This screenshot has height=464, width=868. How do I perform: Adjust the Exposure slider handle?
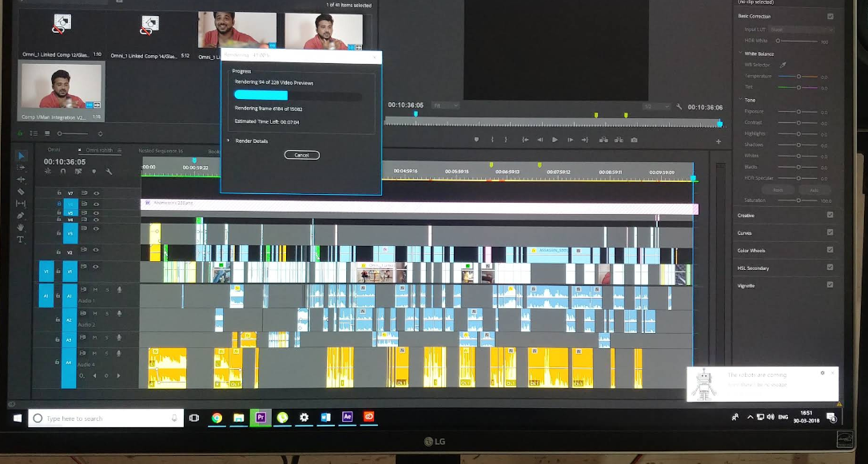click(x=798, y=112)
